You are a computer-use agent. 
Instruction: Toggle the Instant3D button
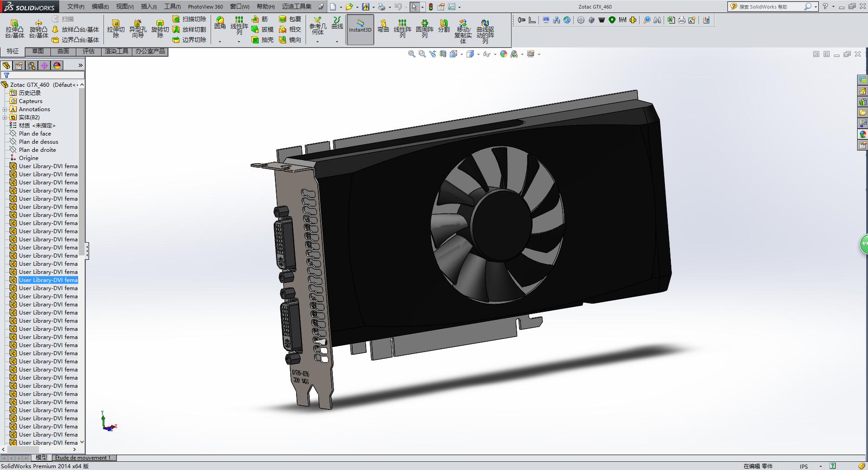click(x=360, y=29)
